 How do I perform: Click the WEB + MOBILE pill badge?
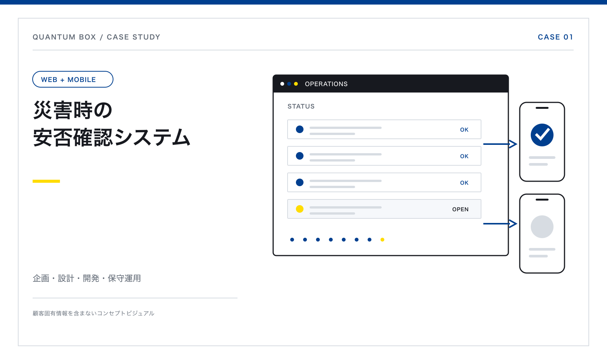pos(73,79)
